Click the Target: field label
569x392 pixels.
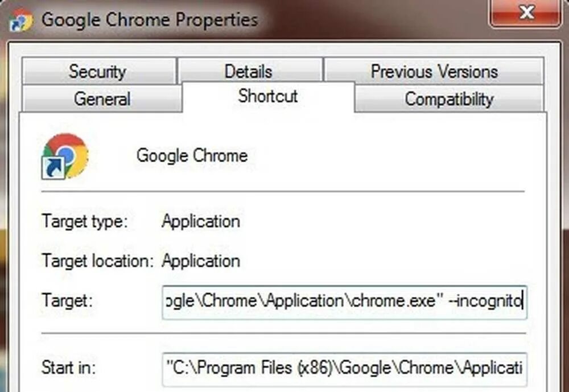click(67, 301)
